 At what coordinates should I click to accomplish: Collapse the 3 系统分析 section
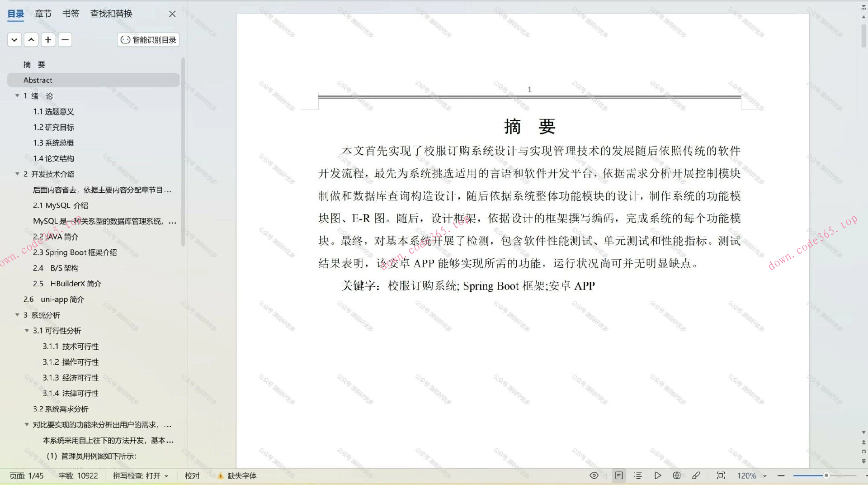click(x=17, y=315)
